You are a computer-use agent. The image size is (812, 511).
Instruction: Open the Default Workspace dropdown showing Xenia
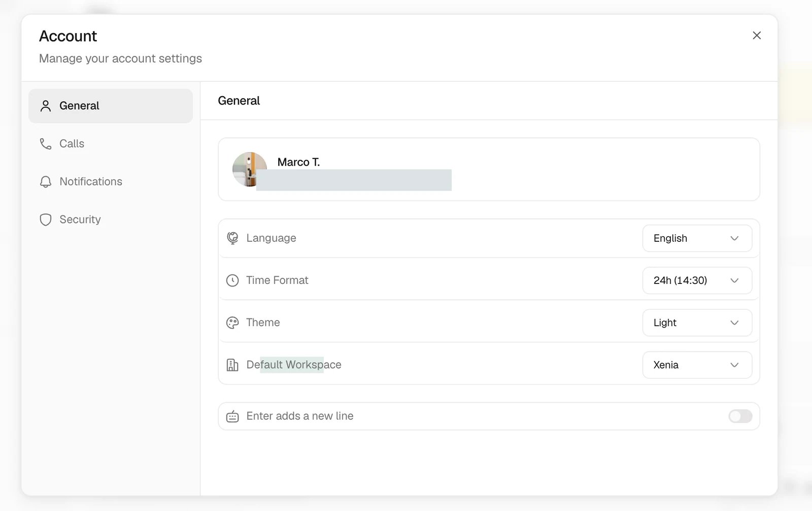click(697, 365)
